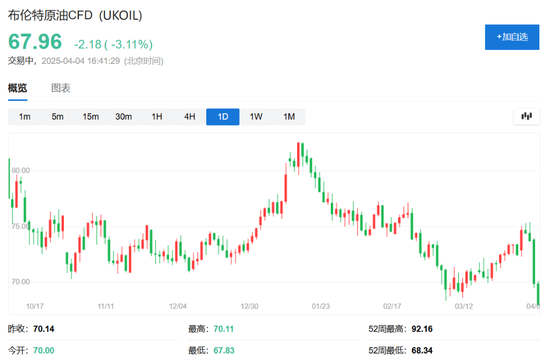This screenshot has height=360, width=550.
Task: Click the 03/12 date label on chart axis
Action: (x=464, y=306)
